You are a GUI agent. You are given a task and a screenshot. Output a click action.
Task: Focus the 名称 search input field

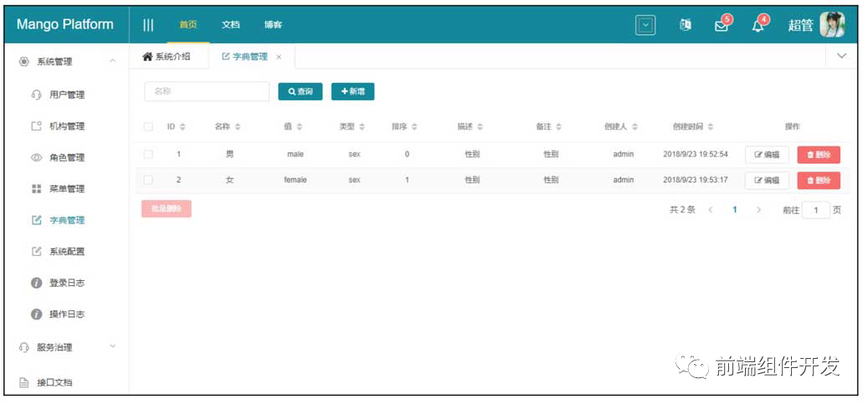[x=207, y=91]
